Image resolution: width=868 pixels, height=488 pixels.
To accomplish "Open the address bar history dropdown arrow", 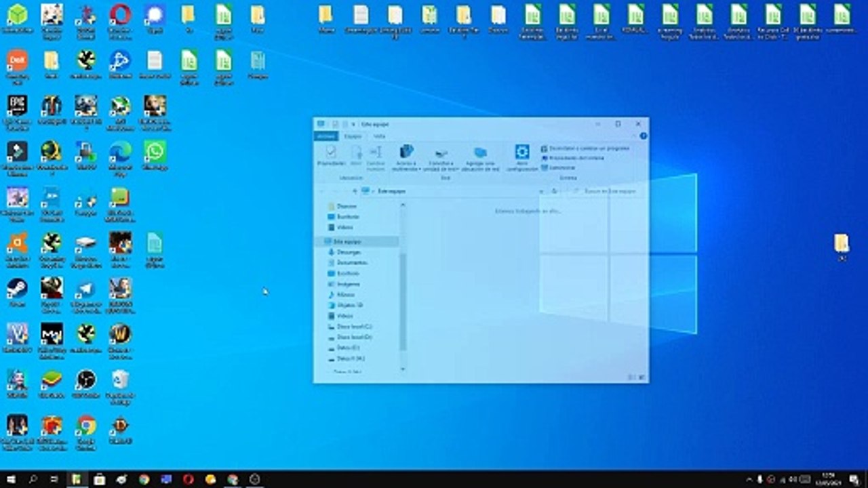I will click(541, 192).
